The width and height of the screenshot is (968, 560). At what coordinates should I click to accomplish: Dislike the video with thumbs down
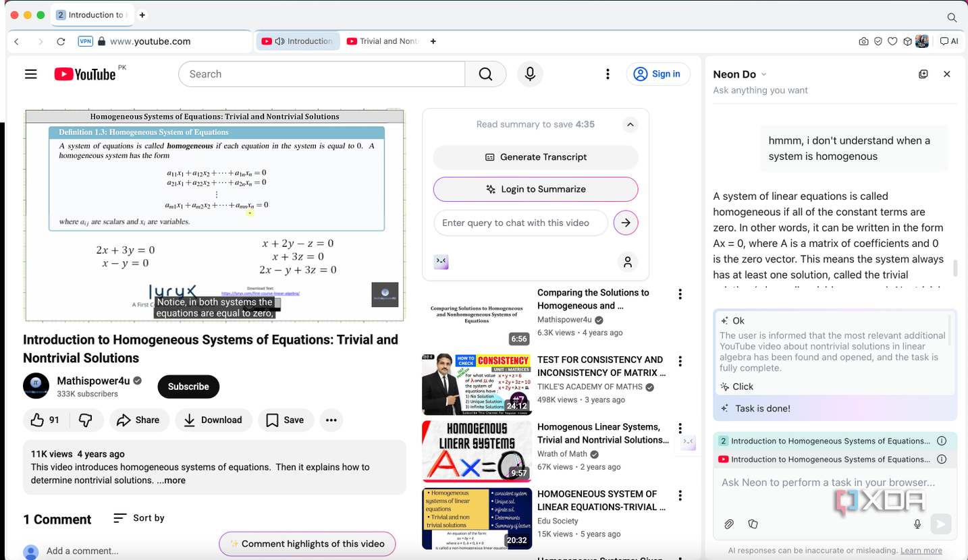point(86,420)
